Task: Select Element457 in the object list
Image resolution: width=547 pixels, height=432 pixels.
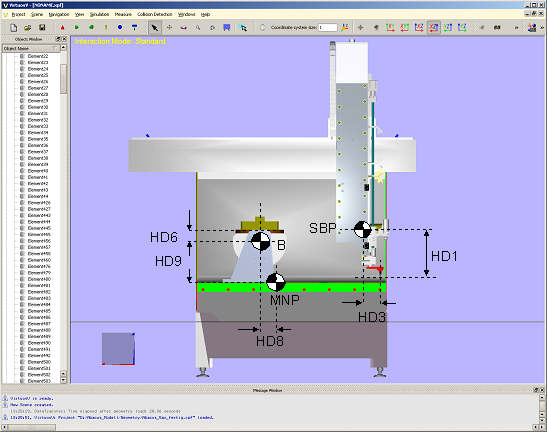Action: [x=39, y=247]
